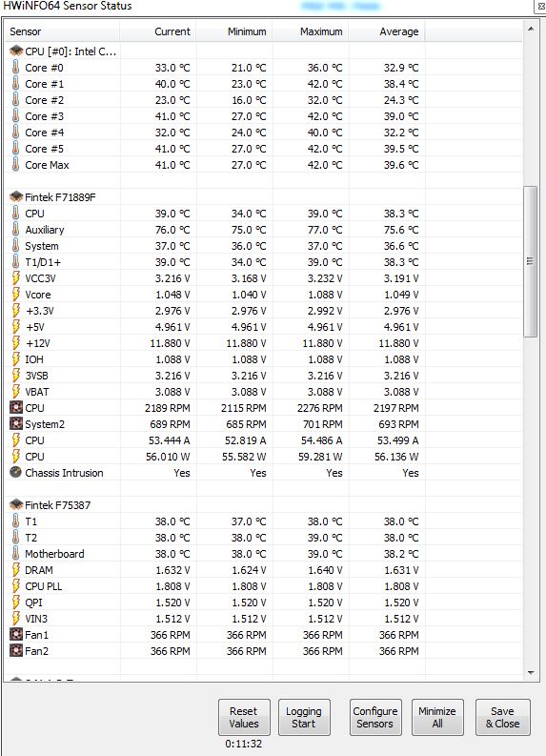The height and width of the screenshot is (756, 546).
Task: Click the IOH voltage lightning icon
Action: point(16,358)
